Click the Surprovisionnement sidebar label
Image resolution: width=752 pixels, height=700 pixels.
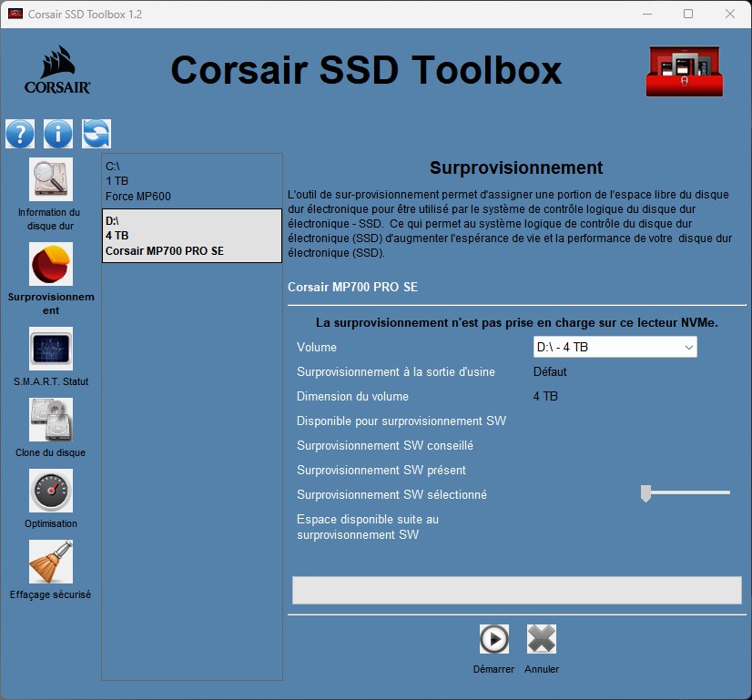(x=51, y=303)
